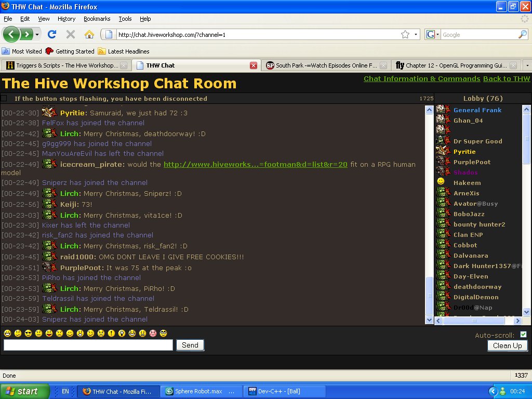
Task: Open the list all tabs dropdown
Action: [x=527, y=65]
